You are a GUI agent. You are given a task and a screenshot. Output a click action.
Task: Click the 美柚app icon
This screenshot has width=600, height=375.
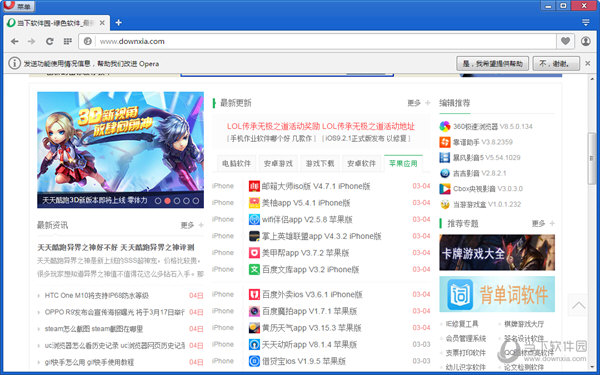click(254, 203)
